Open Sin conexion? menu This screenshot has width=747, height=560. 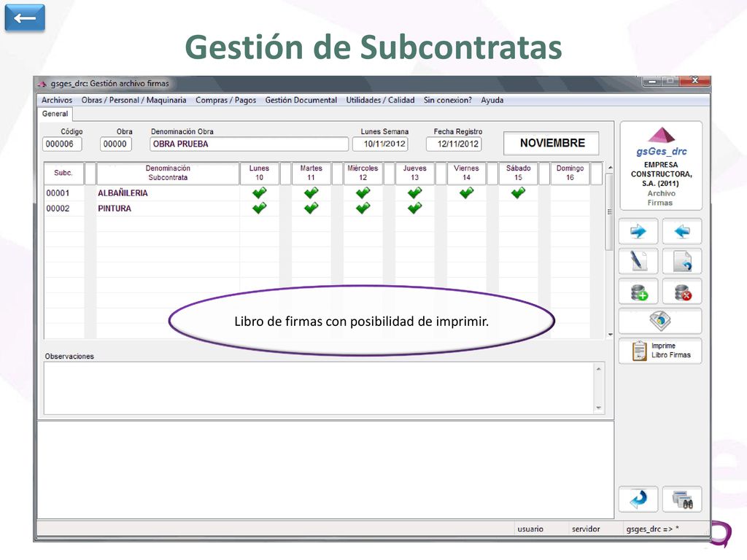point(448,100)
